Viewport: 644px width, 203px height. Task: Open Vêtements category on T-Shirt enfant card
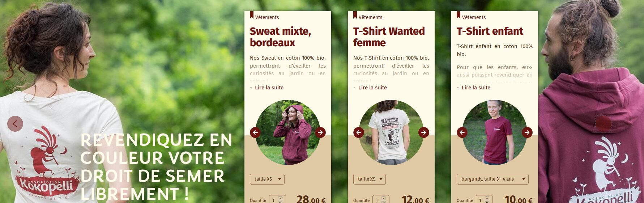point(474,17)
